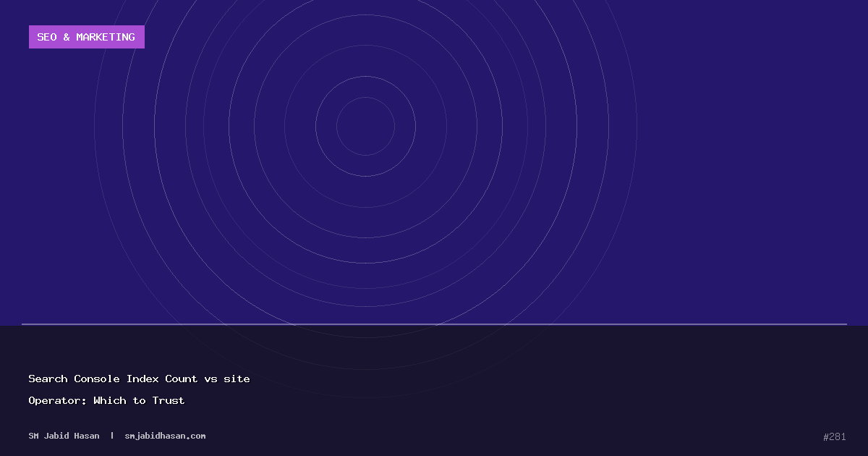Click the title line Operator: Which to Trust
The height and width of the screenshot is (456, 868).
tap(106, 400)
